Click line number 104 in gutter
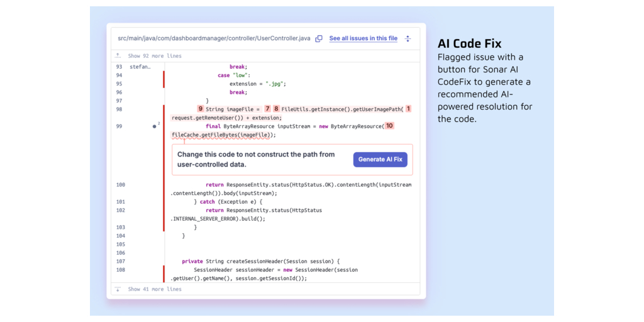 pos(121,236)
